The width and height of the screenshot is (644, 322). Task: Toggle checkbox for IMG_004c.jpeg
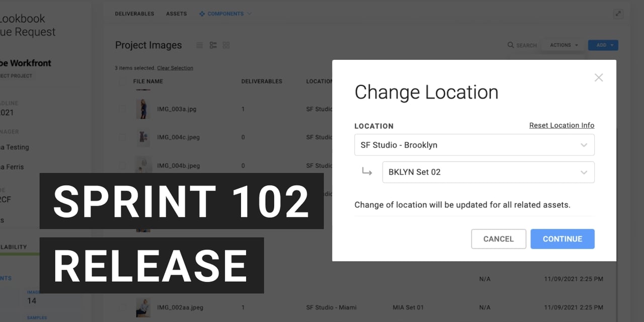[x=123, y=137]
